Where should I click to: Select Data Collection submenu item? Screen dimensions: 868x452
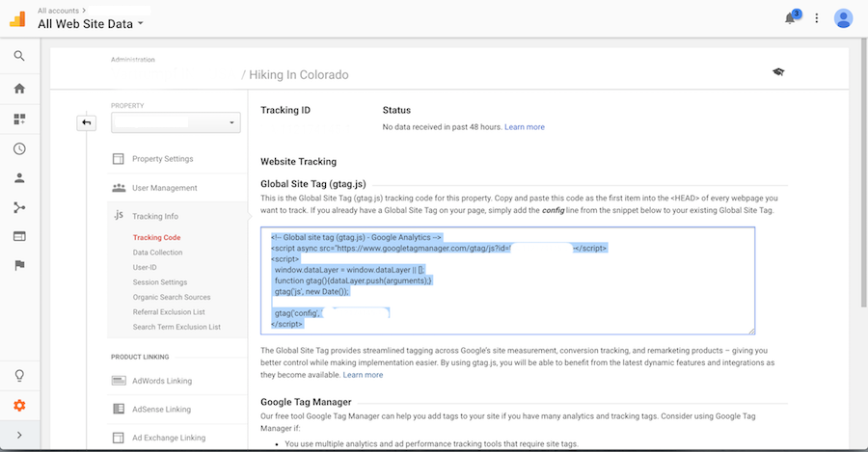(158, 253)
